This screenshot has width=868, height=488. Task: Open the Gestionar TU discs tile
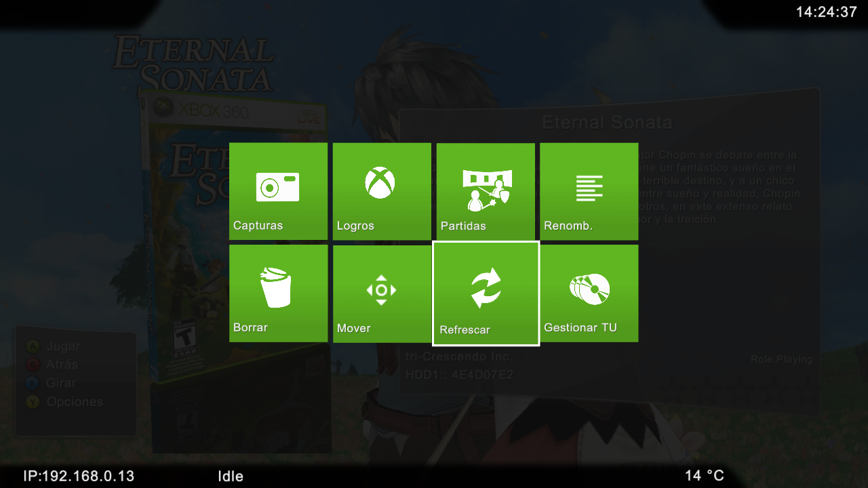[589, 293]
